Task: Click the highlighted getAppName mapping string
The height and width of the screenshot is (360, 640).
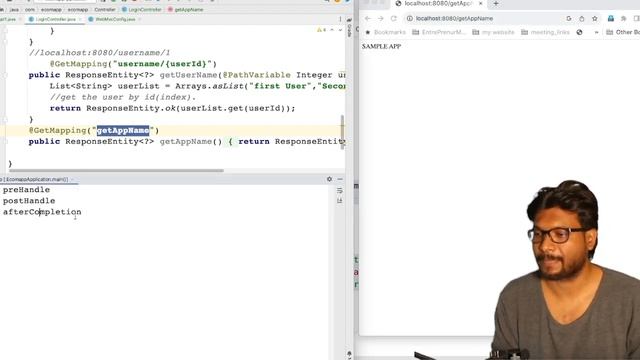Action: pos(123,130)
